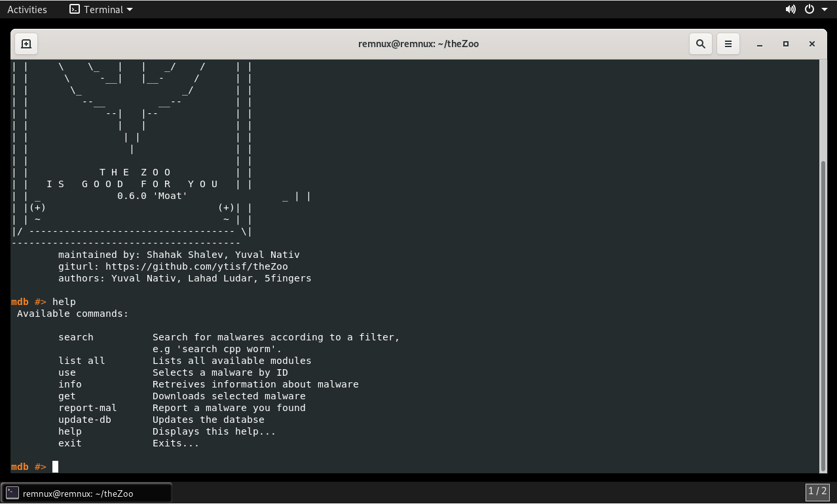Screen dimensions: 837x504
Task: Click the power icon in top bar
Action: (x=809, y=9)
